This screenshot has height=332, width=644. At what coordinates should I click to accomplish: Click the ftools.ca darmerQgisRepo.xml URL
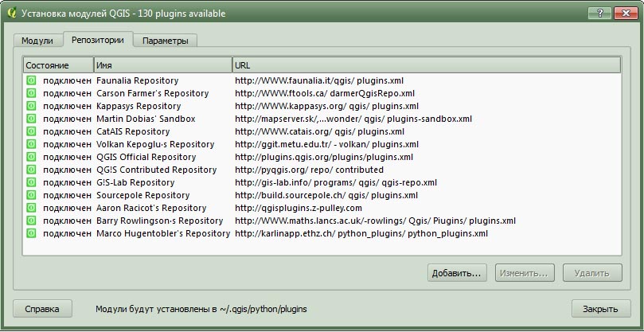(325, 93)
